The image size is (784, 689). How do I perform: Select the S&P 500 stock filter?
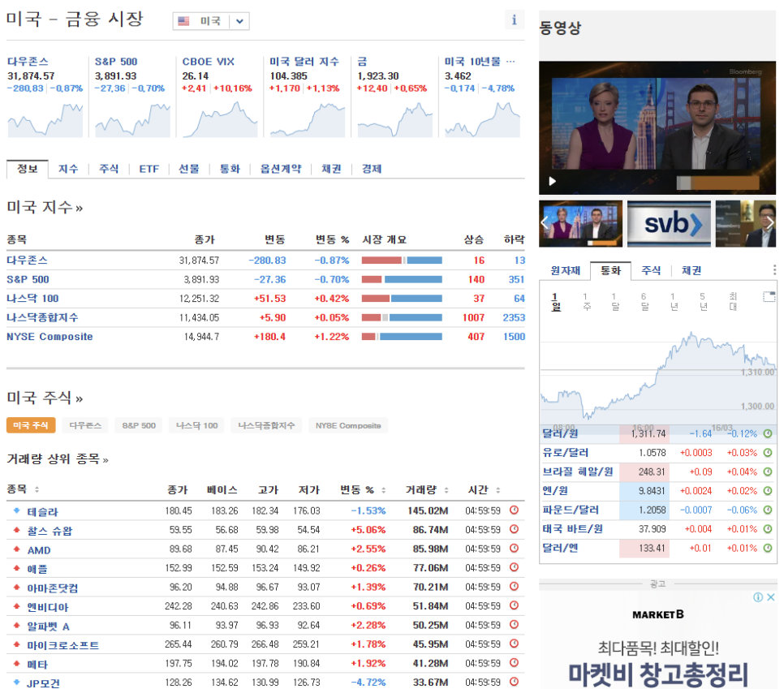coord(139,425)
